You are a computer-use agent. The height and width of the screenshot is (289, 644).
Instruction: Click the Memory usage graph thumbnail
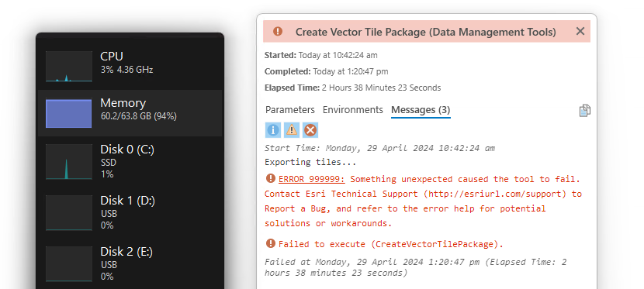[68, 113]
